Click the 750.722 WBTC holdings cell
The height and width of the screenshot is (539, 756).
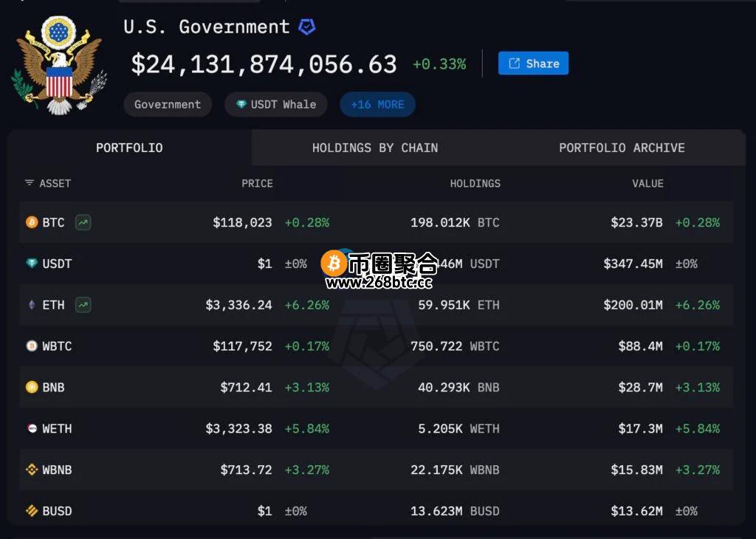pyautogui.click(x=455, y=346)
